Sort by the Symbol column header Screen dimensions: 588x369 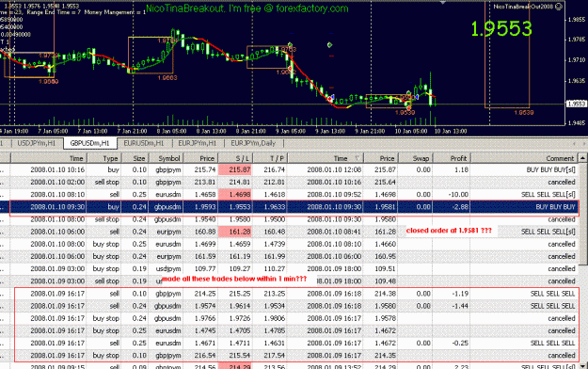tap(167, 158)
